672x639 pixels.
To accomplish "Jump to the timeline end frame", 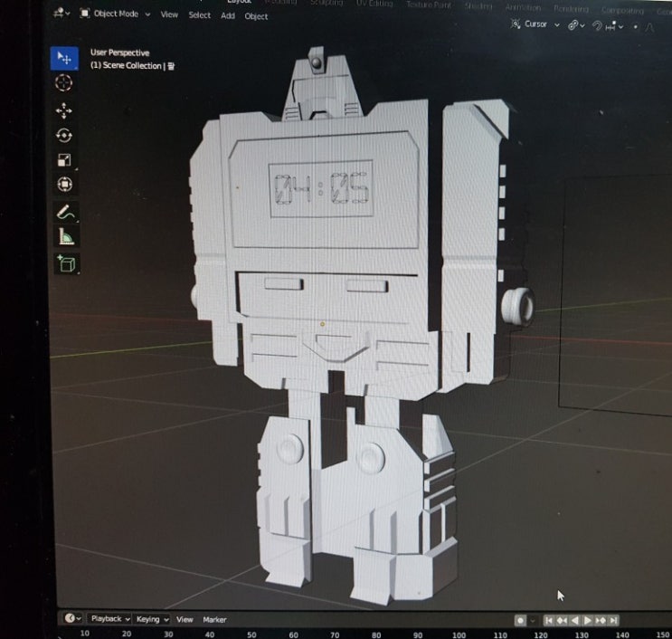I will point(614,620).
